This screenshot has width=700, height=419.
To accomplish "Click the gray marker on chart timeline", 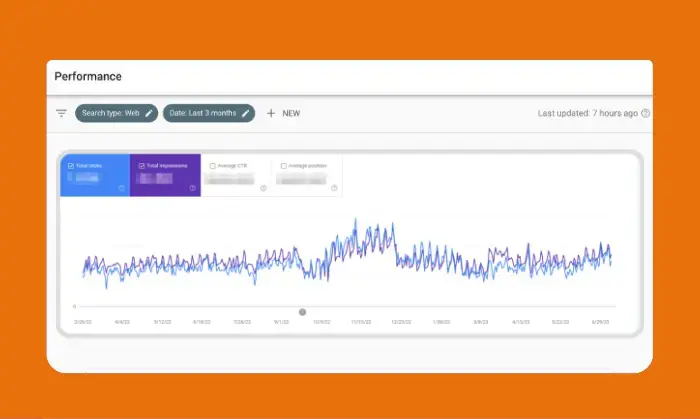I will (x=303, y=312).
